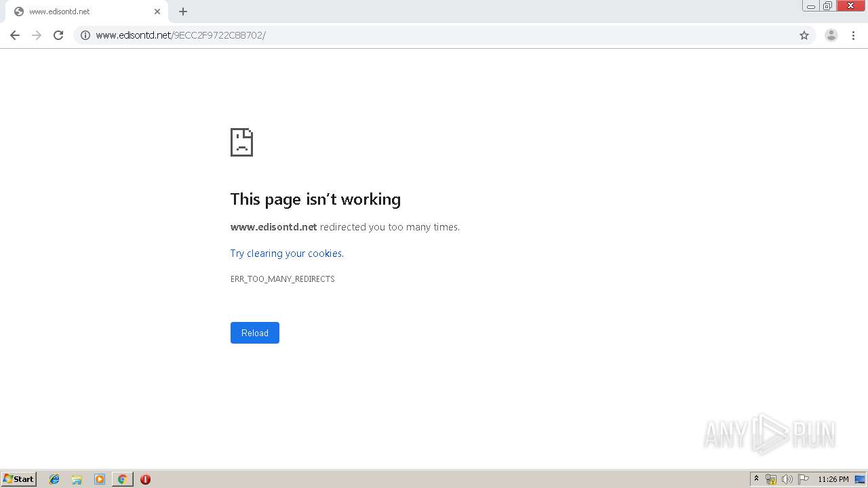Image resolution: width=868 pixels, height=488 pixels.
Task: Open the red Opera-style taskbar icon
Action: (x=145, y=479)
